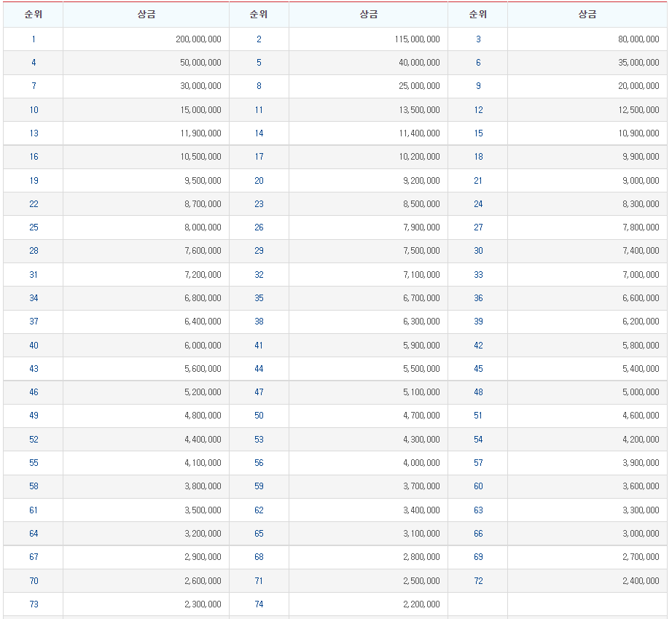Select rank number 17

point(259,157)
